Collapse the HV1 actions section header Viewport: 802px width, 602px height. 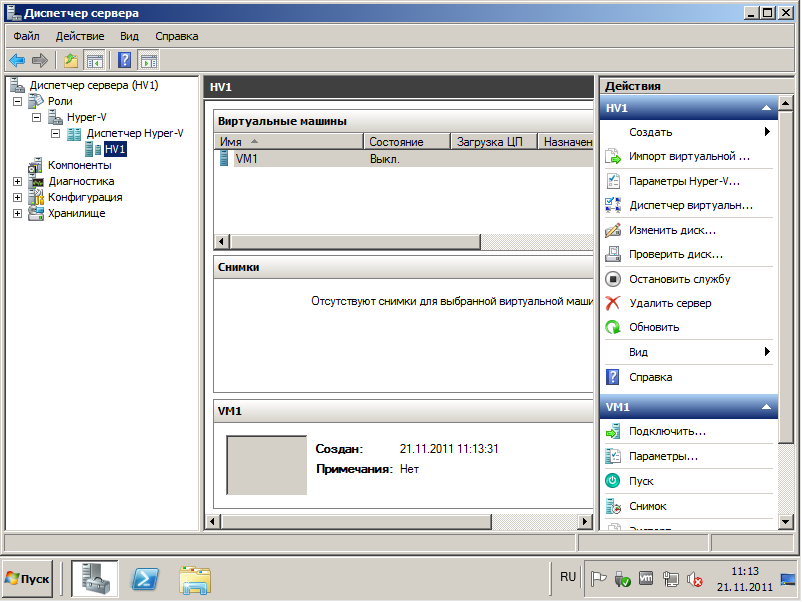point(766,108)
